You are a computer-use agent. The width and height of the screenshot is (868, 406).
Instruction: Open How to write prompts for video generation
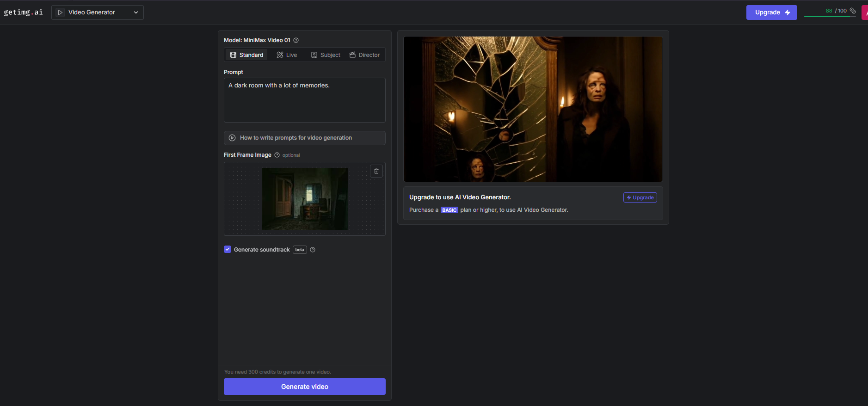point(305,138)
